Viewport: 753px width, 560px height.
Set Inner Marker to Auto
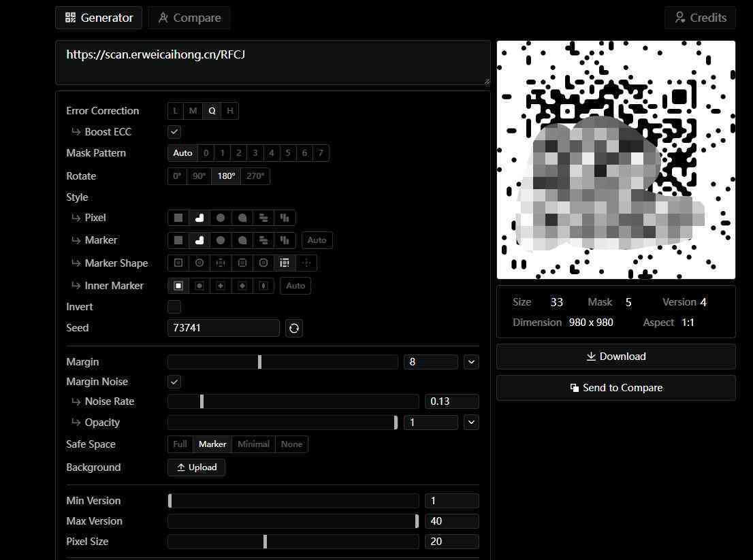click(295, 286)
